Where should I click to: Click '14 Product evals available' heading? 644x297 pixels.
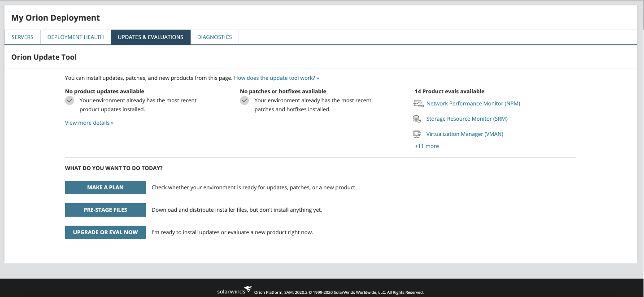click(449, 92)
